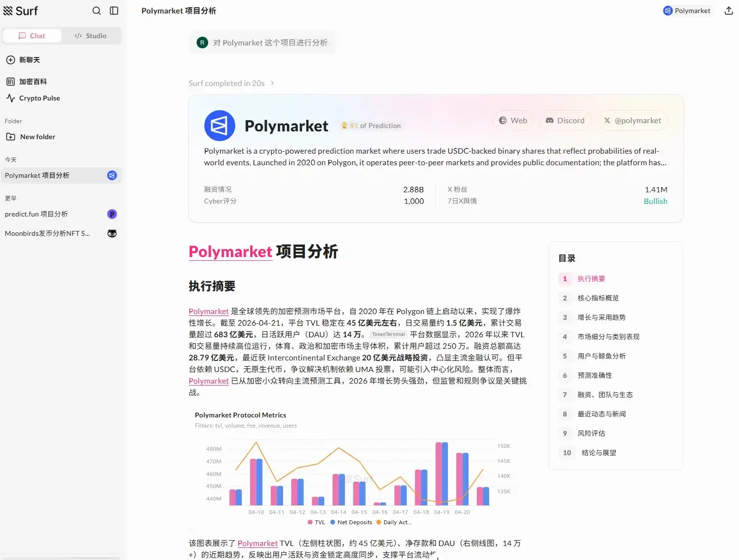Click the Moonbirds owl icon in chat history
The width and height of the screenshot is (739, 560).
(112, 233)
